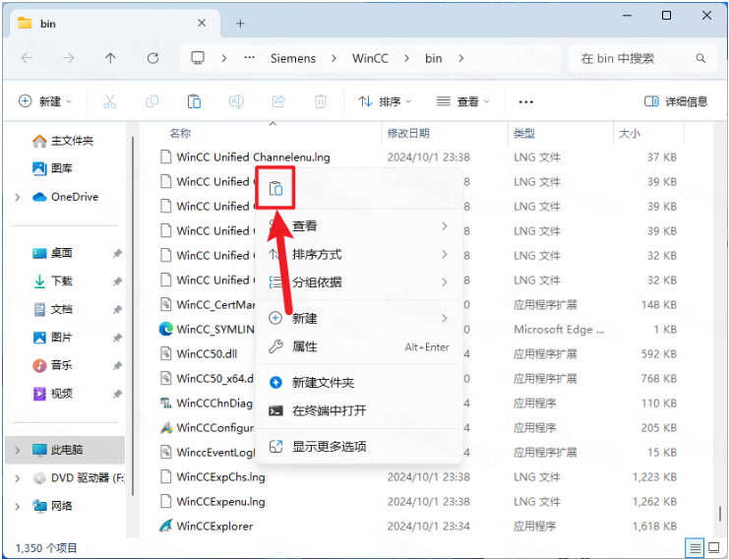Add a new tab with plus button

point(240,24)
